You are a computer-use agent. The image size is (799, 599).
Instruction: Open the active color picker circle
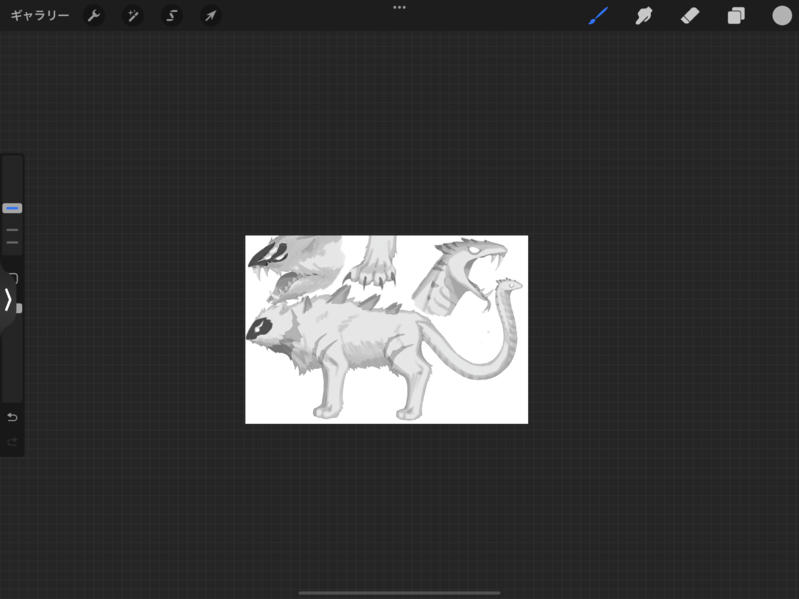[x=782, y=16]
